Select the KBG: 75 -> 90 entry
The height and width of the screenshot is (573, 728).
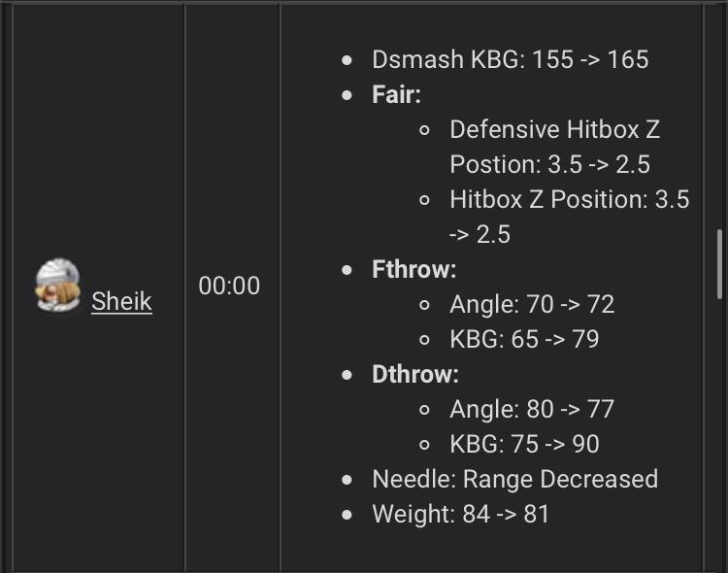pyautogui.click(x=524, y=445)
